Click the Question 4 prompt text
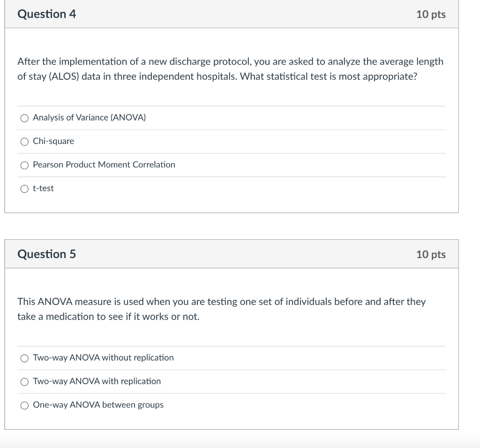The image size is (480, 448). click(x=230, y=68)
